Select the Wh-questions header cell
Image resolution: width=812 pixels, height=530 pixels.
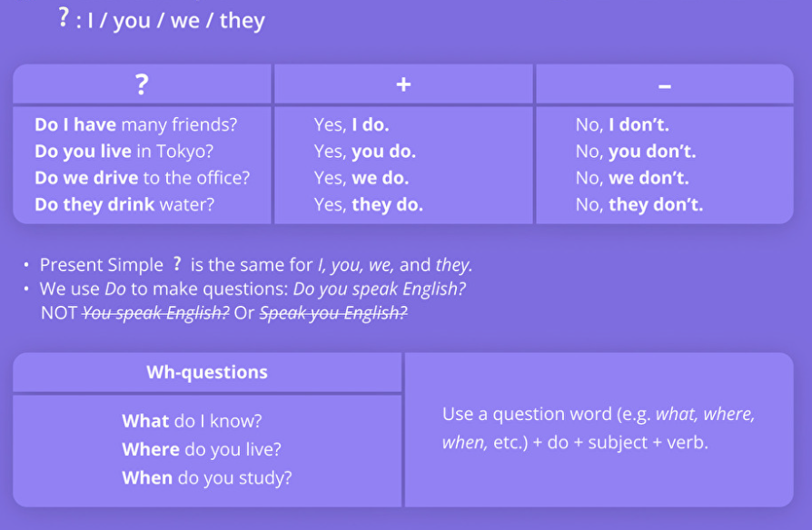click(207, 372)
